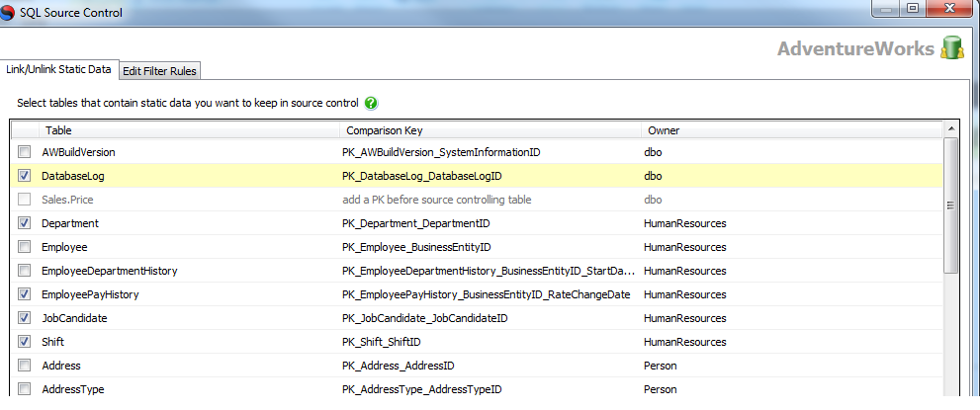Enable the Employee table checkbox
The width and height of the screenshot is (980, 410).
[25, 247]
